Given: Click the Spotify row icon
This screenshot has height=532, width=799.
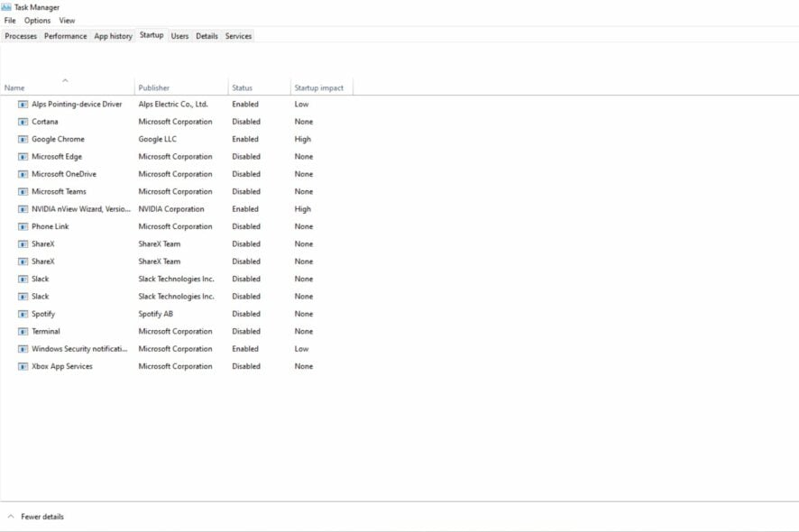Looking at the screenshot, I should click(23, 314).
